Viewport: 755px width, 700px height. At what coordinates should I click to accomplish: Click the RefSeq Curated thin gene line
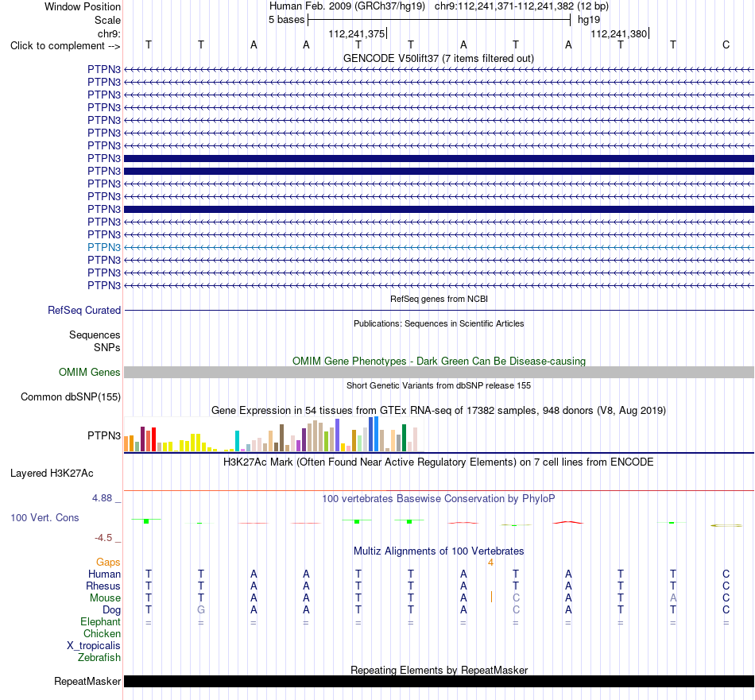pyautogui.click(x=439, y=311)
